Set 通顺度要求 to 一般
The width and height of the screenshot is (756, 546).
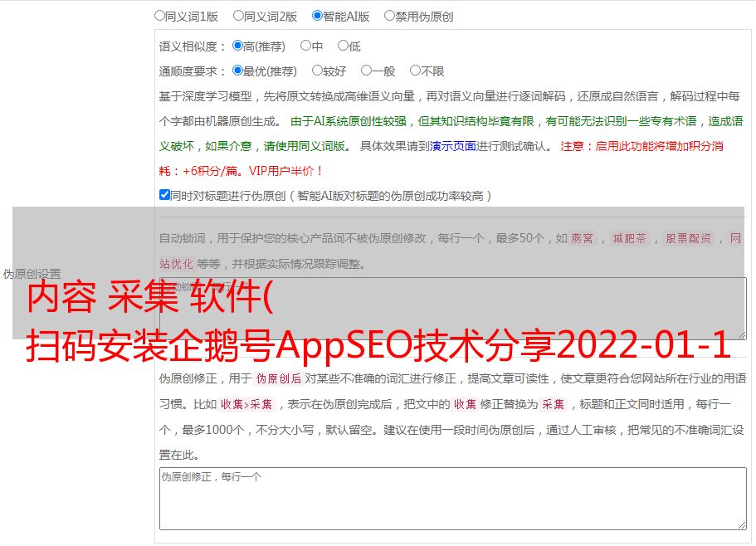click(366, 71)
